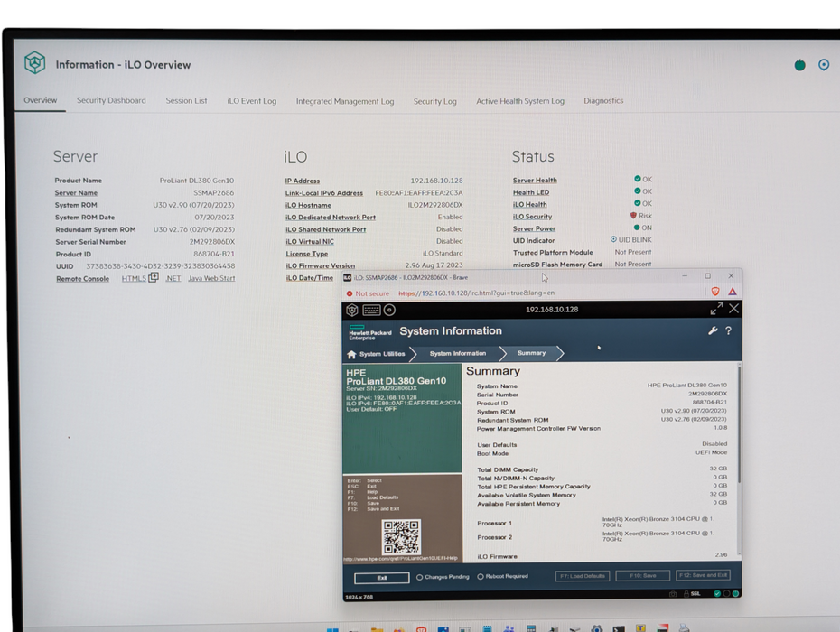Click the iLO Firmware Version link
This screenshot has height=632, width=840.
click(x=321, y=265)
